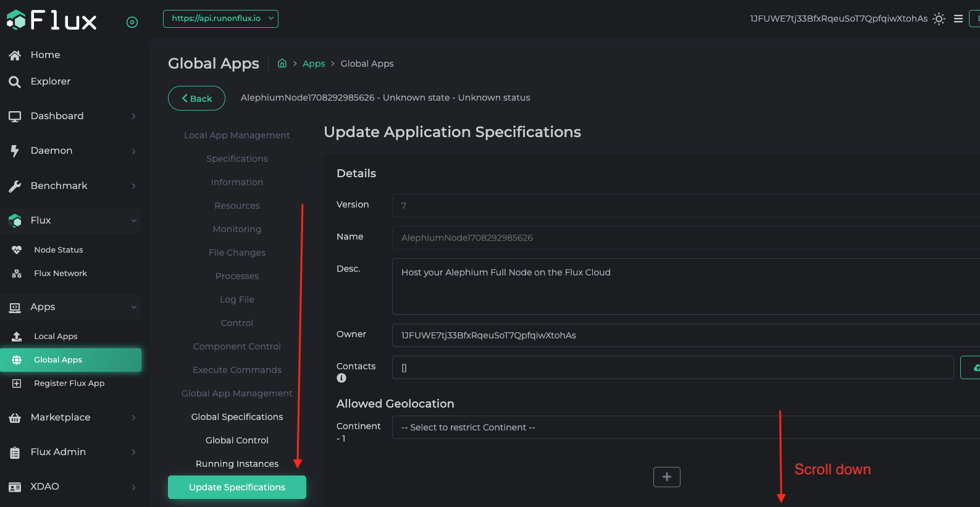Collapse the Apps menu chevron
This screenshot has height=507, width=980.
click(133, 307)
